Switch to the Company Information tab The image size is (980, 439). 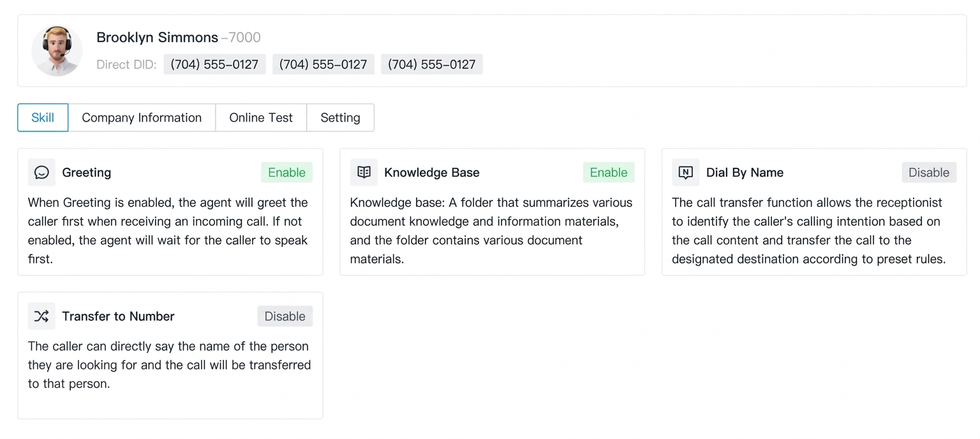(x=142, y=117)
